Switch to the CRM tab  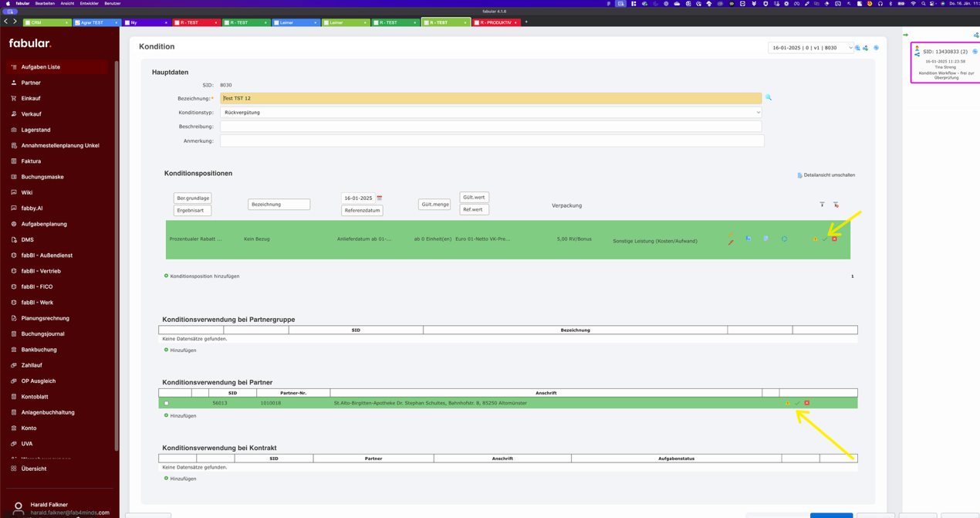[46, 22]
